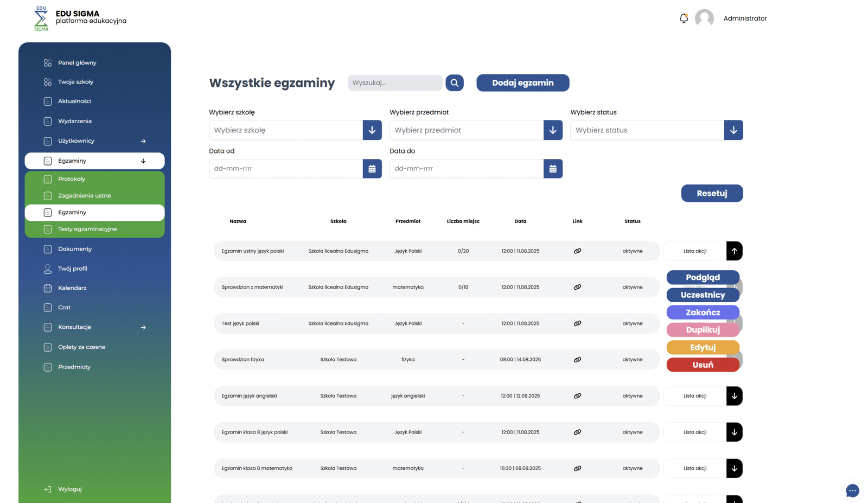This screenshot has width=868, height=503.
Task: Open the chat bubble widget
Action: pyautogui.click(x=852, y=491)
